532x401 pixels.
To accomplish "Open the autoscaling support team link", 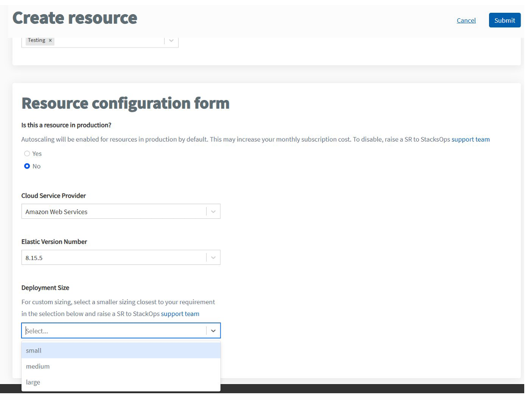I will tap(471, 139).
